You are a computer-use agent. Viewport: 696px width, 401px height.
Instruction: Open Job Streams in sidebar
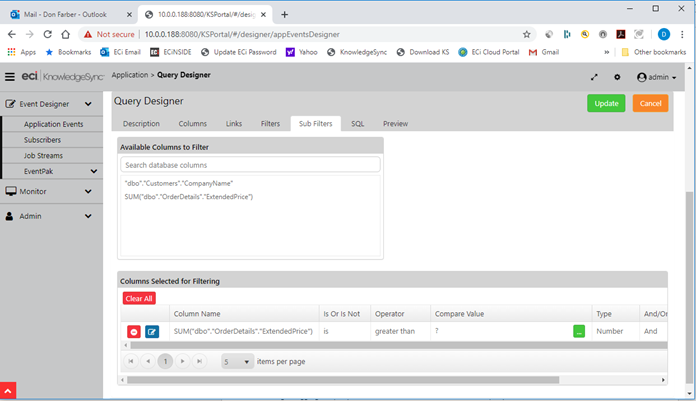tap(43, 155)
